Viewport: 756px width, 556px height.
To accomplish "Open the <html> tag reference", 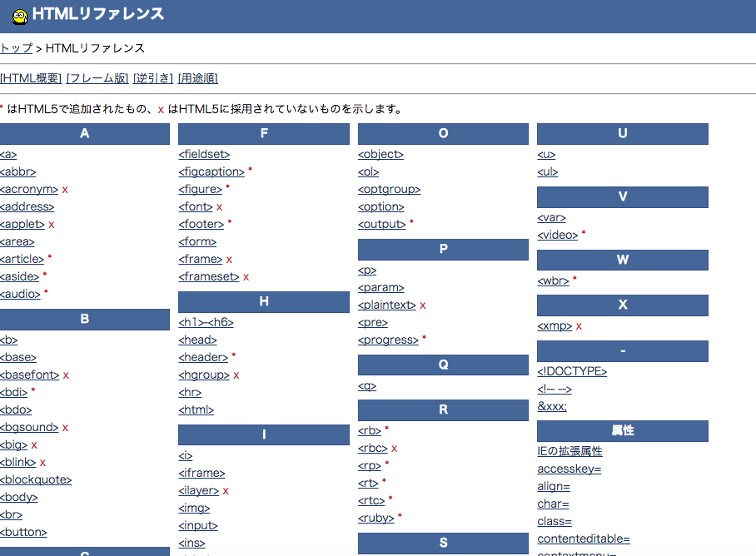I will coord(196,410).
